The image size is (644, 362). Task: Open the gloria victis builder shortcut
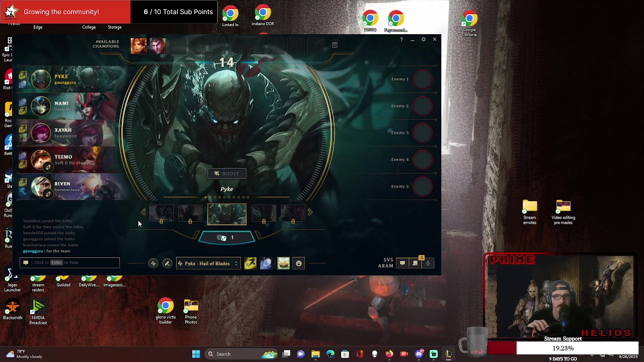[166, 312]
